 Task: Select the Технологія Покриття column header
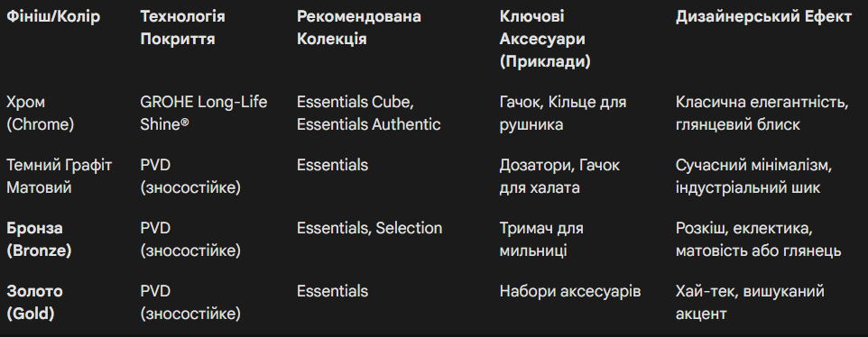182,28
